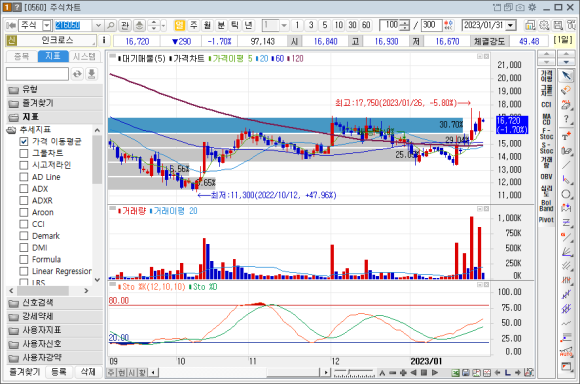This screenshot has height=384, width=580.
Task: Select the 주 weekly period button
Action: click(x=193, y=25)
